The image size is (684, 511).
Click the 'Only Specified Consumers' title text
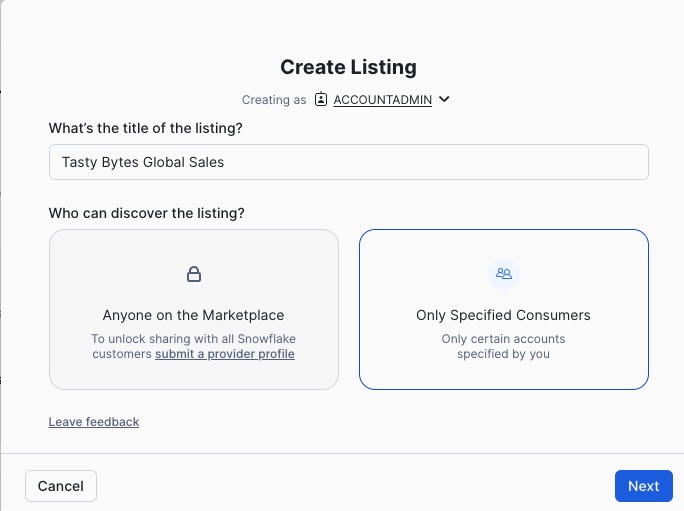503,315
